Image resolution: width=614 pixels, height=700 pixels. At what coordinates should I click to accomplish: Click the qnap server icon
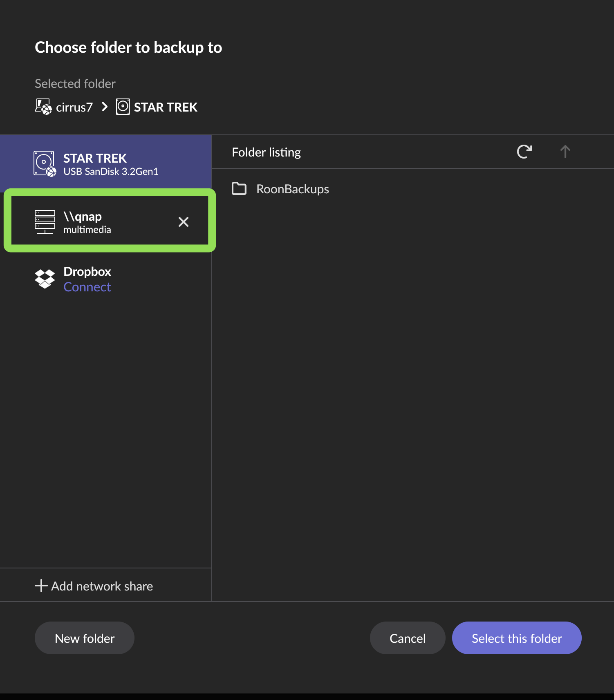tap(45, 222)
